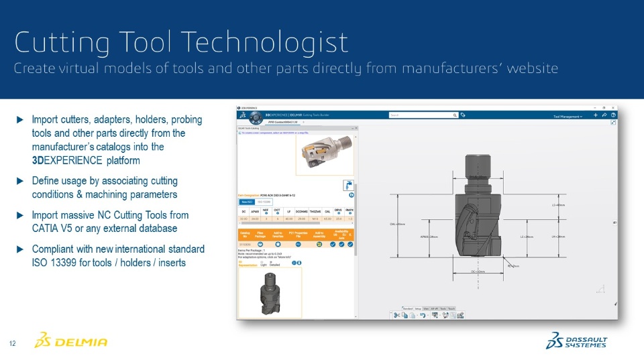Click the robot axis icon in viewport corner
The image size is (644, 362).
coord(600,289)
